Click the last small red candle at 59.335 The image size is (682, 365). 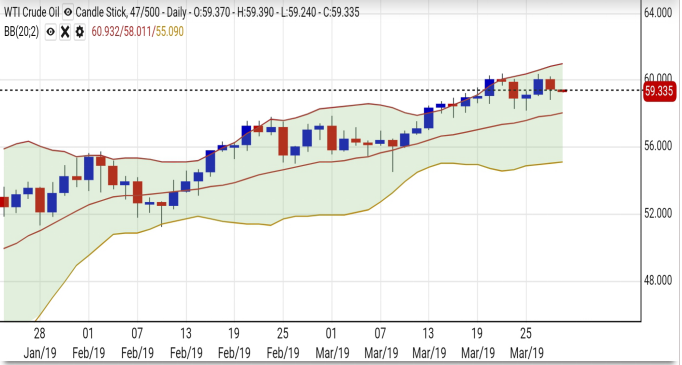[562, 90]
